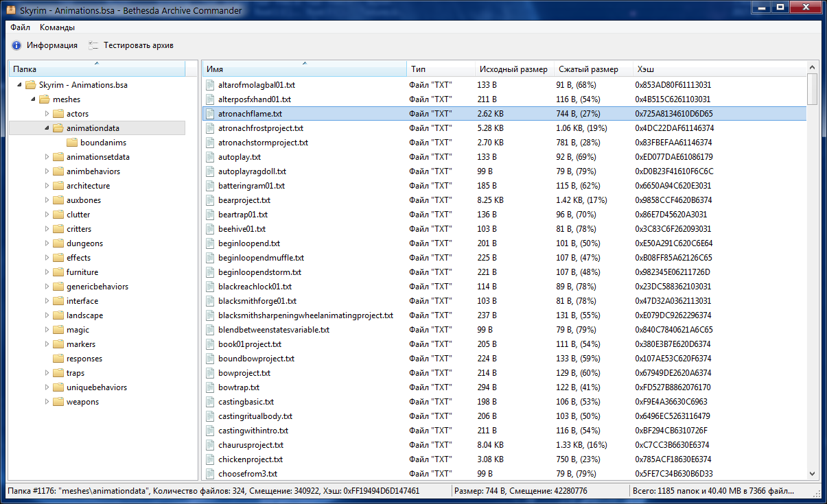
Task: Click the responses folder icon in tree
Action: (x=58, y=359)
